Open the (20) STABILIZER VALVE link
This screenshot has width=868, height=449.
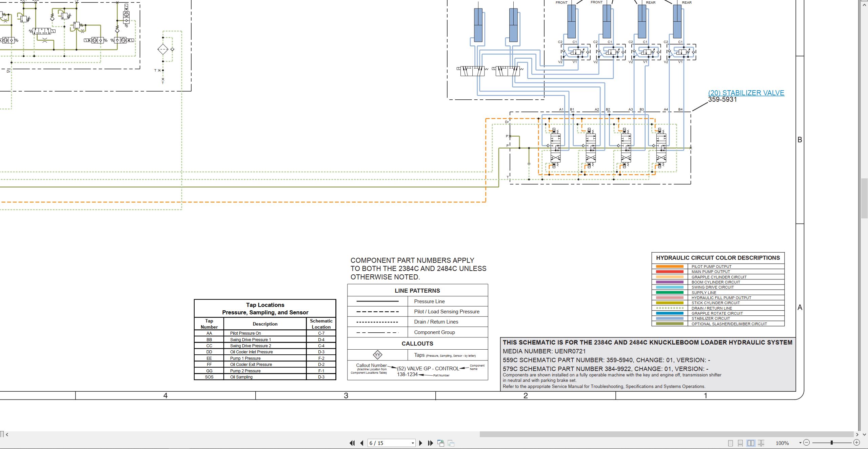click(x=746, y=93)
